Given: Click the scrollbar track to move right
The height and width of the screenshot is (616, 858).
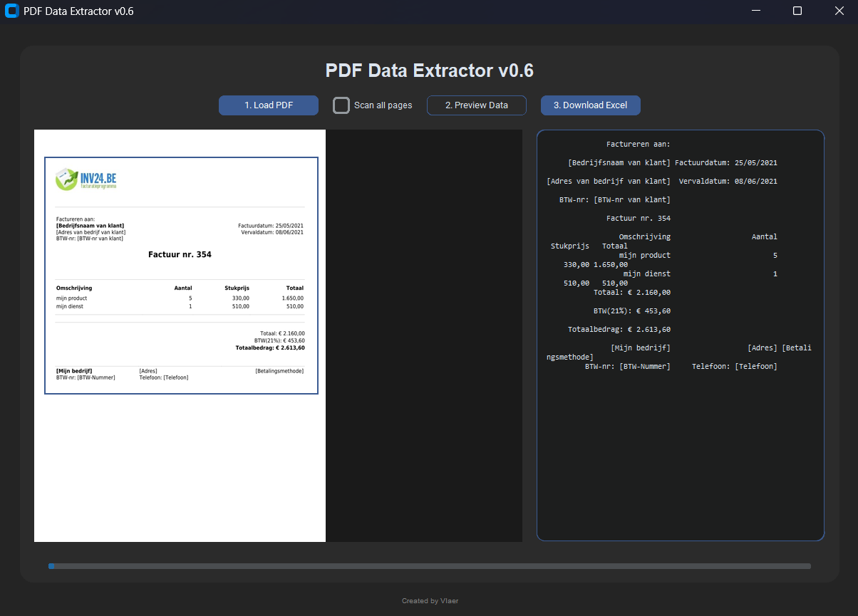Looking at the screenshot, I should tap(428, 565).
